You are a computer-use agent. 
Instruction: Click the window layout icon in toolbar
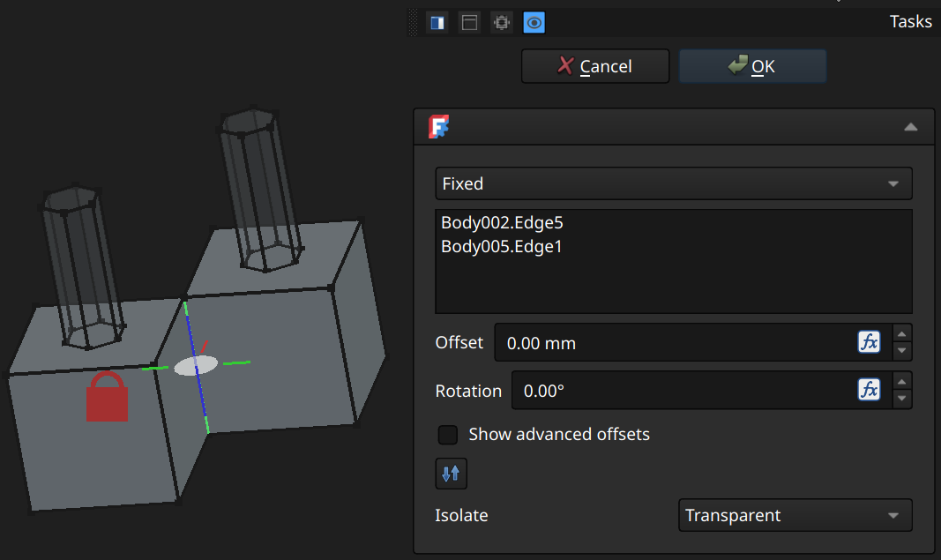[469, 23]
